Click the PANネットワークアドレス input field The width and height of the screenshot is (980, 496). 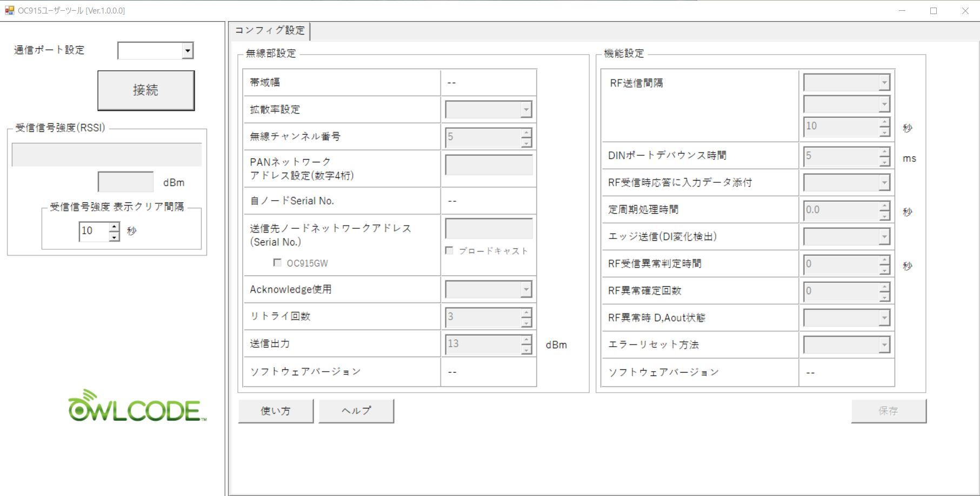point(489,164)
